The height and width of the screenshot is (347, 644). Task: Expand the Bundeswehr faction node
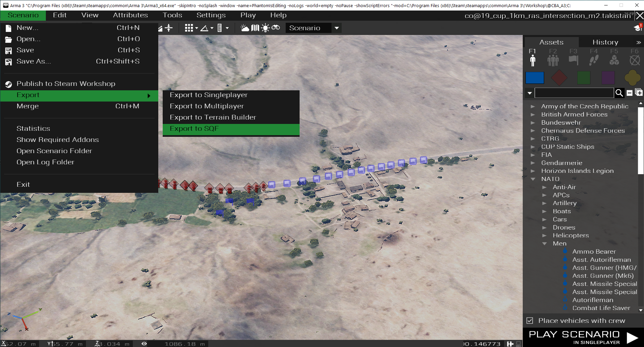pos(533,123)
